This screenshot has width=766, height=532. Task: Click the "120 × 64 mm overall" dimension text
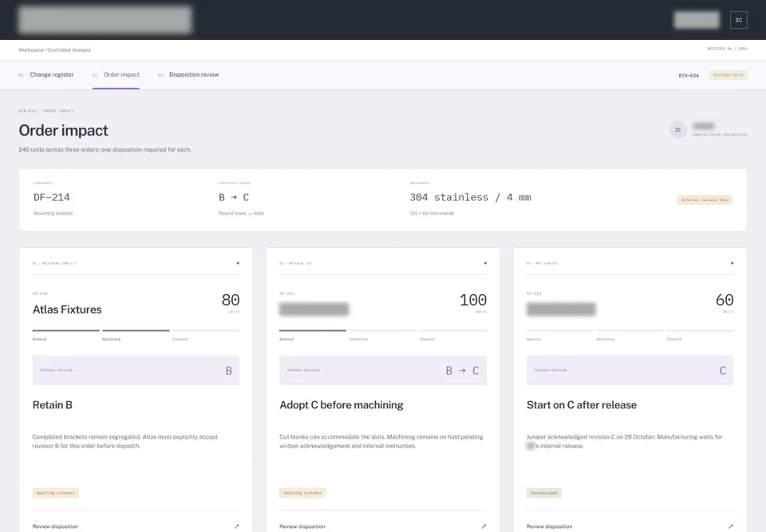[x=432, y=214]
